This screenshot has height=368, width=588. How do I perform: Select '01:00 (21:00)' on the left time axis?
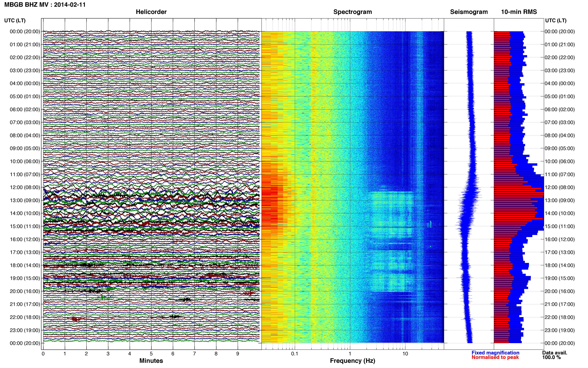tap(25, 45)
